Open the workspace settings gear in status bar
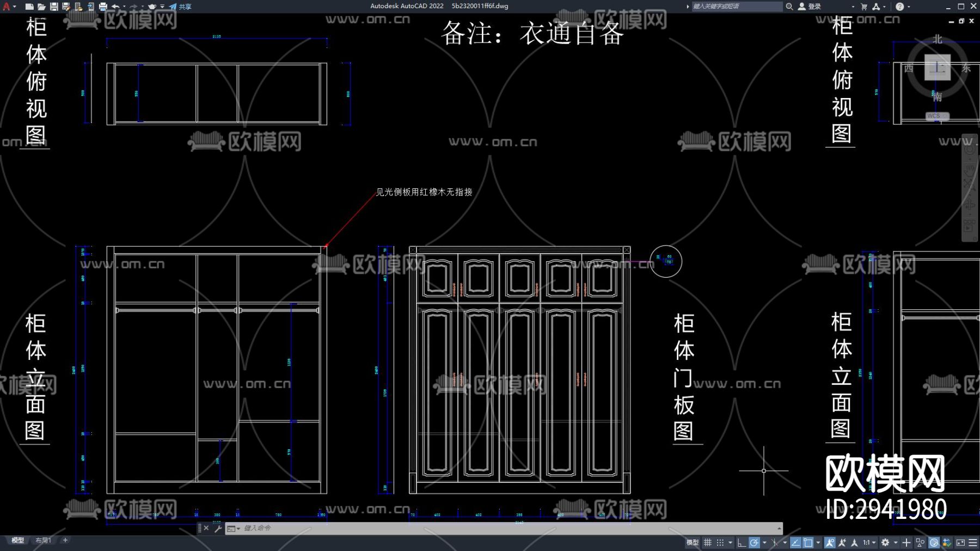The height and width of the screenshot is (551, 980). [886, 543]
